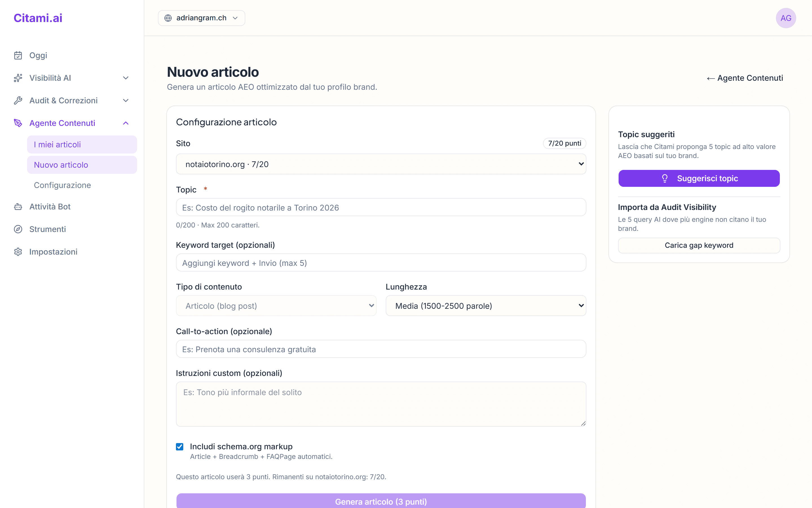Grab the textarea resize handle
This screenshot has width=812, height=508.
[583, 423]
